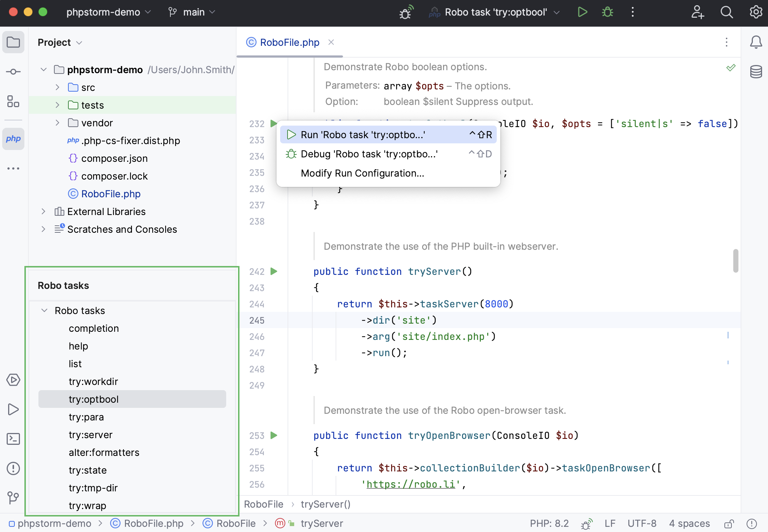Screen dimensions: 768x532
Task: Close the RoboFile.php editor tab
Action: coord(331,42)
